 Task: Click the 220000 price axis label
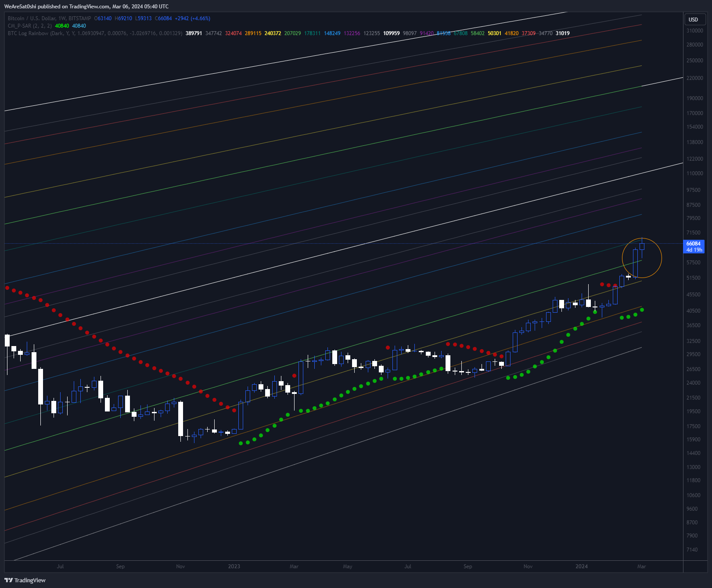coord(695,78)
